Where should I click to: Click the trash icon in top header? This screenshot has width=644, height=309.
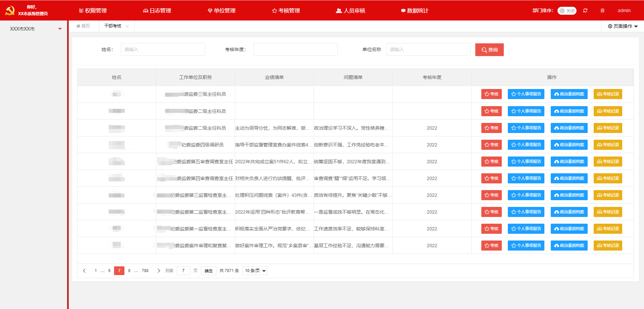click(x=602, y=10)
